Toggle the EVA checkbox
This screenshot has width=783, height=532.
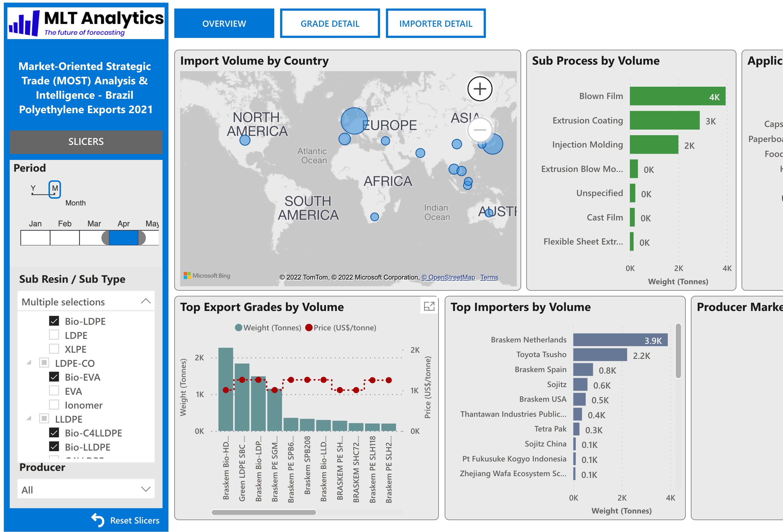(x=54, y=391)
